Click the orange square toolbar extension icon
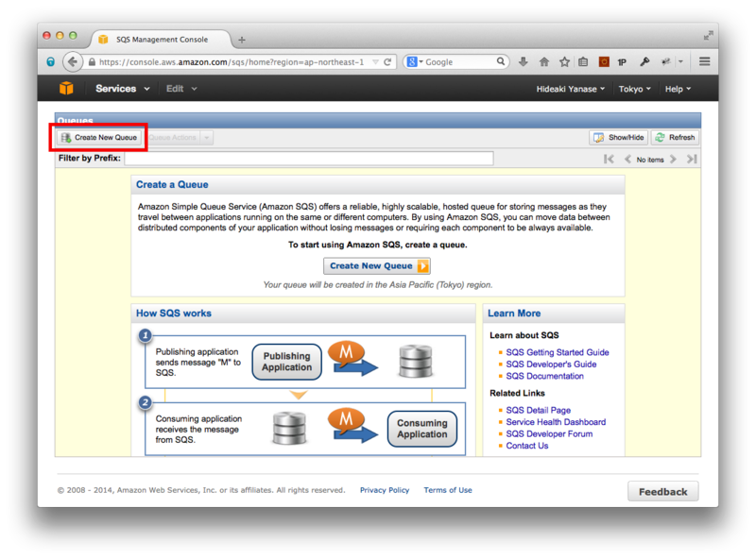The height and width of the screenshot is (559, 756). coord(604,61)
